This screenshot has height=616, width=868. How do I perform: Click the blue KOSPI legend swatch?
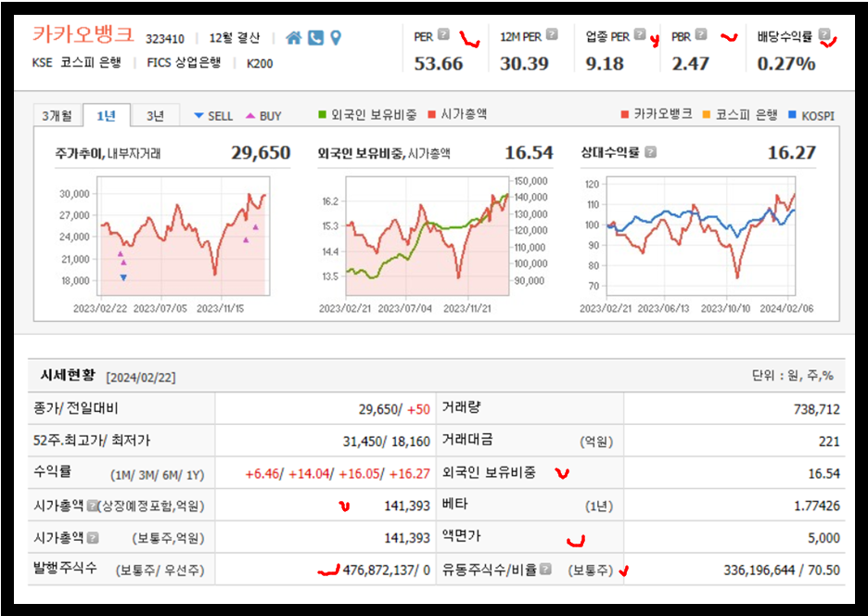click(x=792, y=115)
